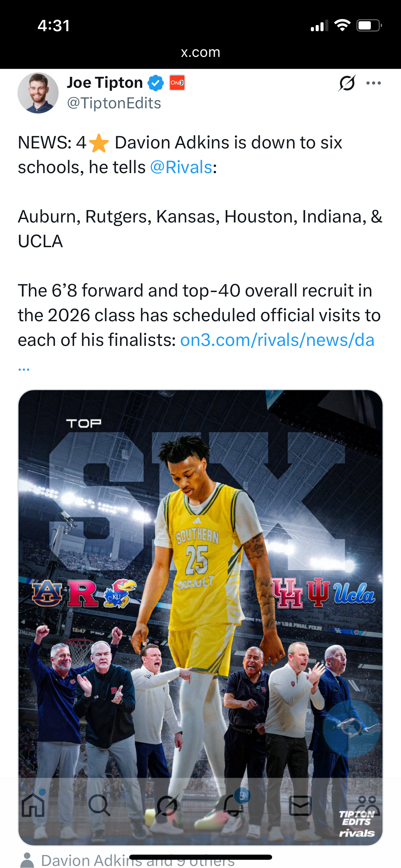Image resolution: width=401 pixels, height=868 pixels.
Task: Tap the floating blue compose button
Action: click(351, 728)
